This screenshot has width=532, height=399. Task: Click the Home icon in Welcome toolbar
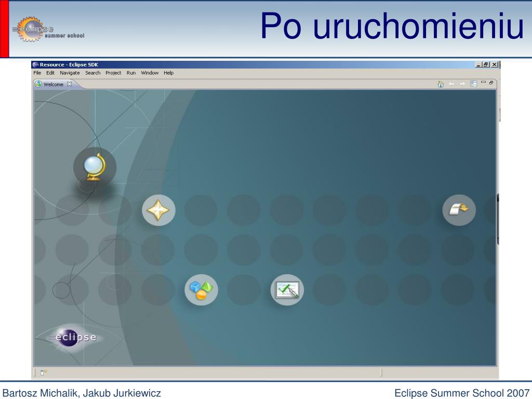(x=441, y=84)
